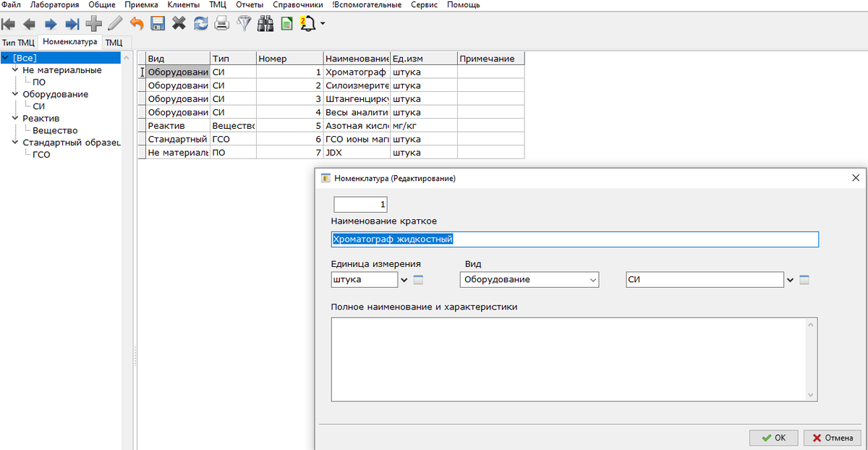Screen dimensions: 868x450
Task: Select СИ tree item
Action: click(39, 106)
